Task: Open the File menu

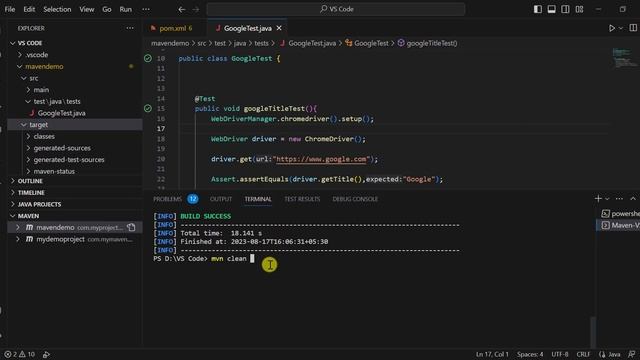Action: click(x=10, y=9)
